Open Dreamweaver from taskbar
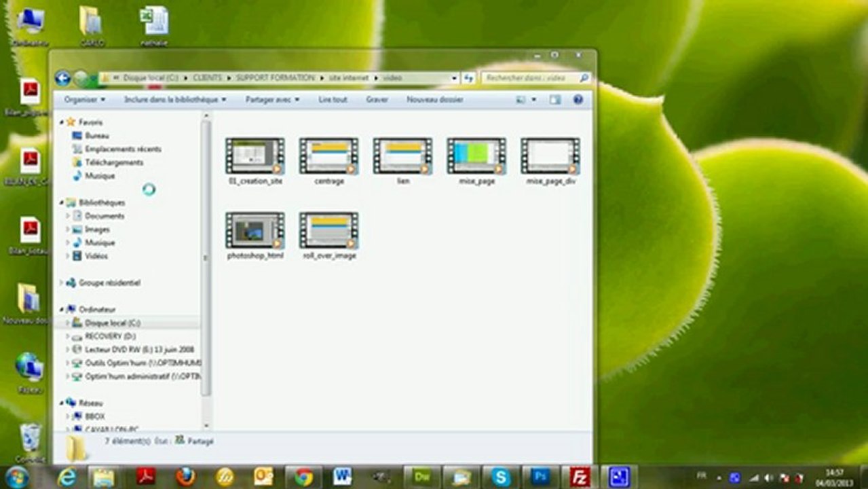This screenshot has width=868, height=489. 421,477
